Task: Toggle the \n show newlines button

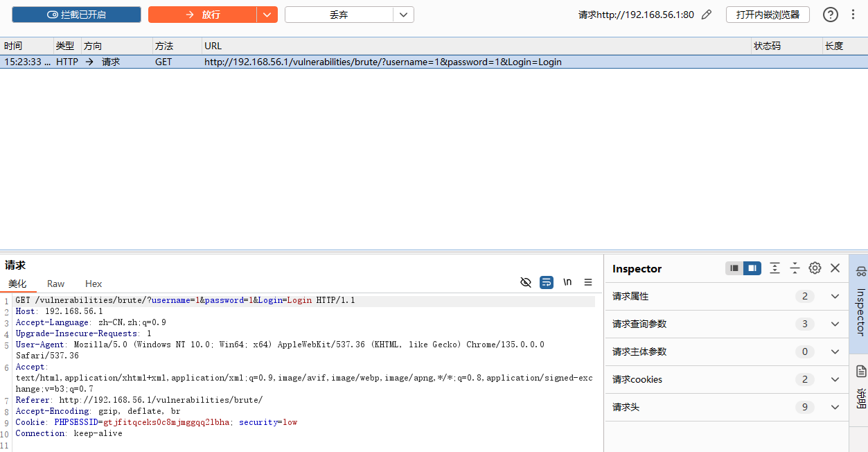Action: [x=567, y=282]
